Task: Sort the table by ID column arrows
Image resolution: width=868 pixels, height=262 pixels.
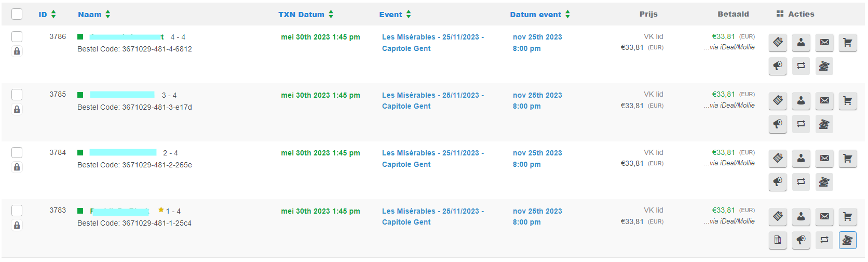Action: pyautogui.click(x=47, y=15)
